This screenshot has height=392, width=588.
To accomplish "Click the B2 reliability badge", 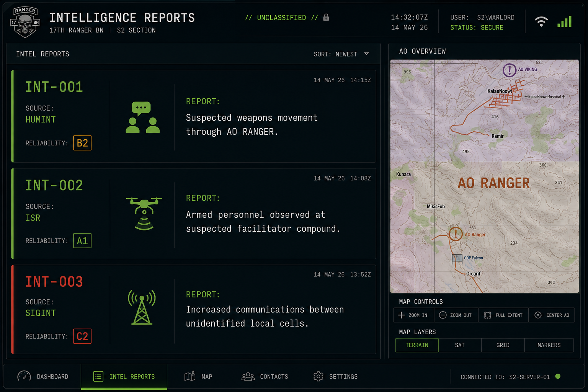I will (x=82, y=143).
